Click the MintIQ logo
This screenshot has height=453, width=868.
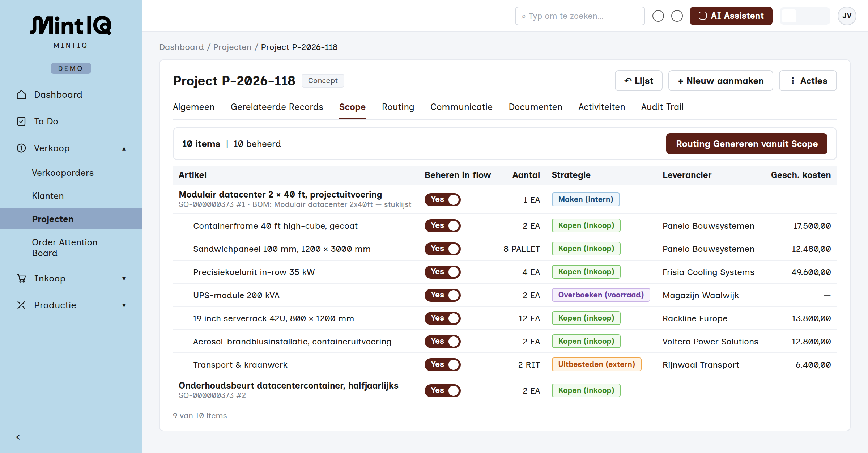71,26
